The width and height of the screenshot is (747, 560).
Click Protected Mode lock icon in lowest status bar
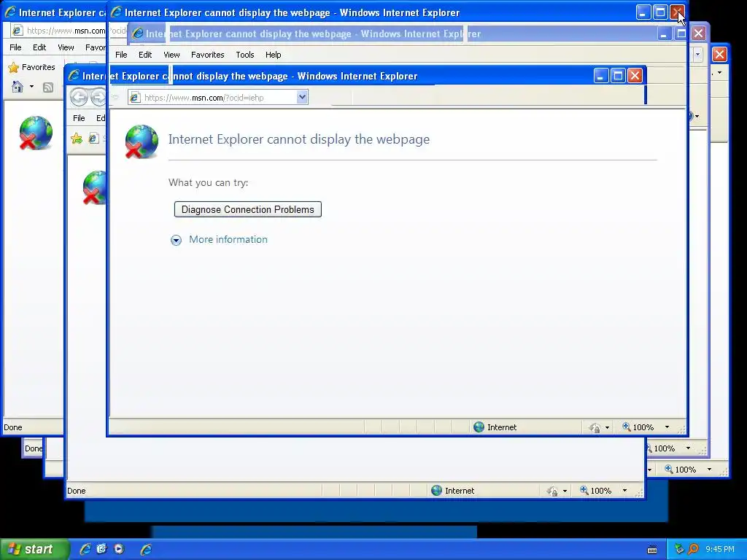[x=552, y=491]
